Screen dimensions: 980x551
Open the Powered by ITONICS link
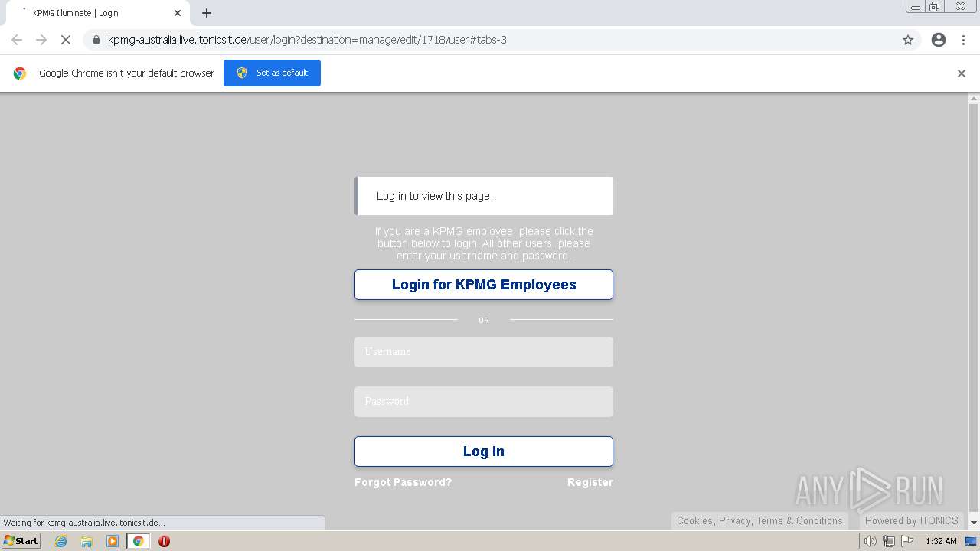coord(912,520)
